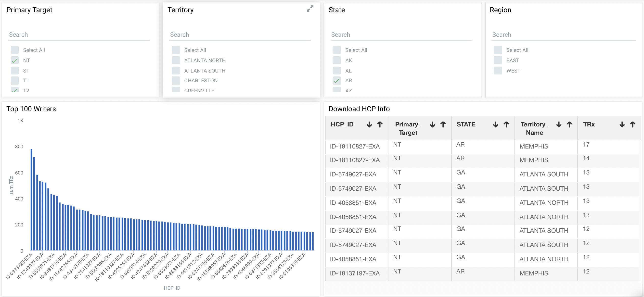
Task: Sort HCP_ID column ascending
Action: (x=380, y=124)
